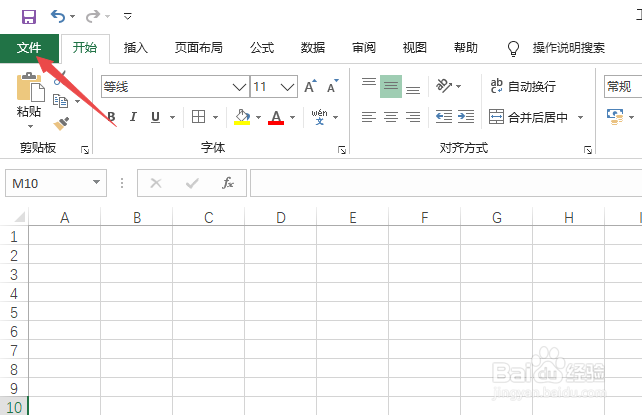Open the 视图 (View) tab
The height and width of the screenshot is (415, 642).
[415, 48]
